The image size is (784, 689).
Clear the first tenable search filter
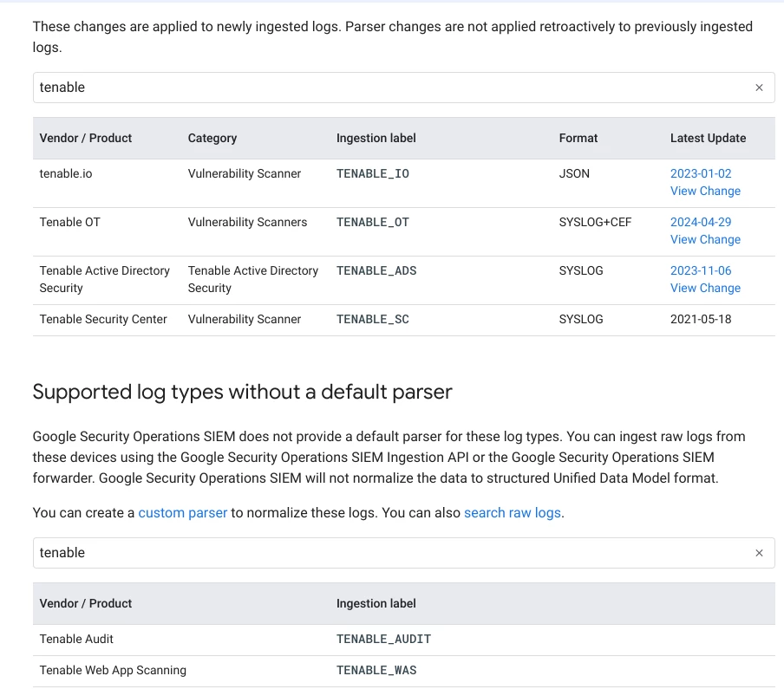(x=759, y=88)
